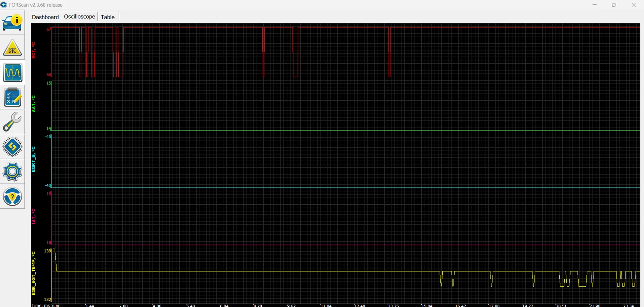Screen dimensions: 644x307
Task: Click the IAT maximum value 19
Action: click(49, 194)
